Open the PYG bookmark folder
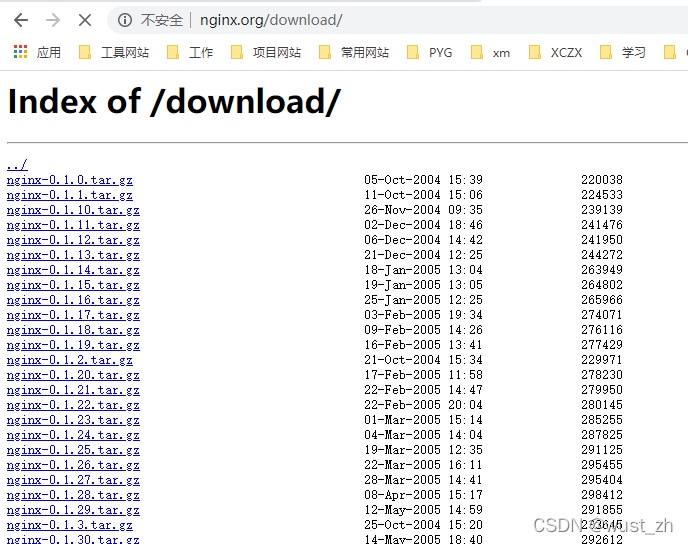688x544 pixels. 430,52
